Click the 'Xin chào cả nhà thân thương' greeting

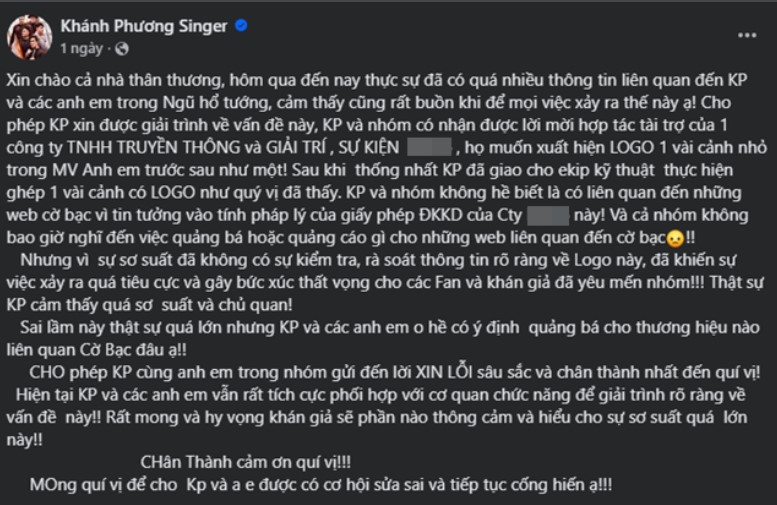(114, 77)
